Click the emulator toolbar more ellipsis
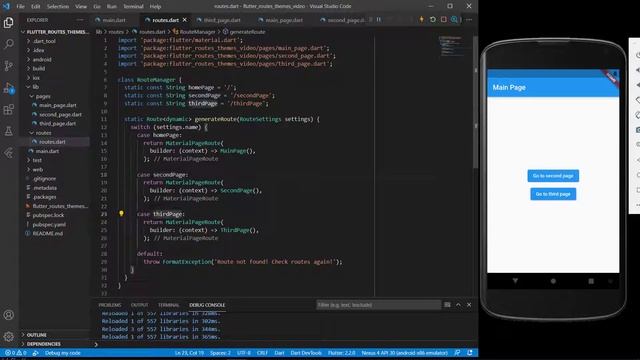Image resolution: width=640 pixels, height=360 pixels. (638, 205)
